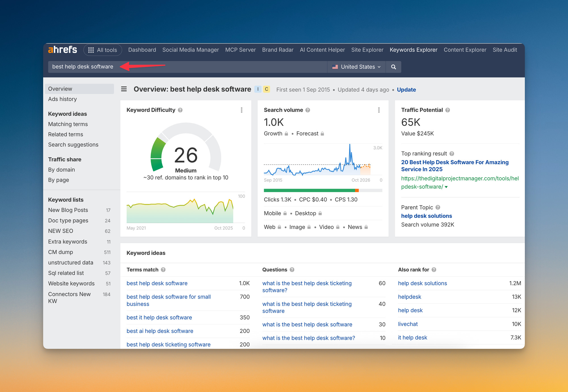This screenshot has width=568, height=392.
Task: Click the lock icon next to Growth
Action: 286,134
